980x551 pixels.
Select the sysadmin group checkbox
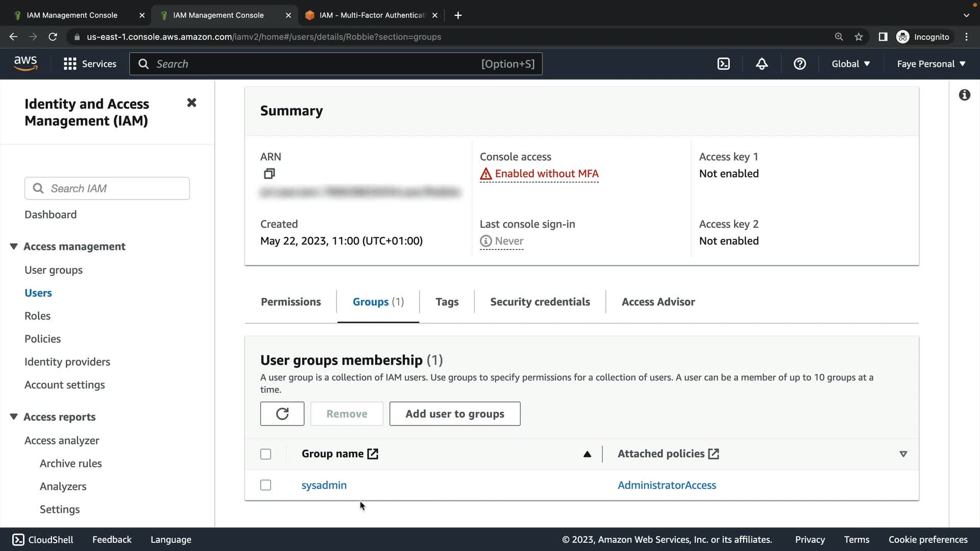tap(265, 485)
